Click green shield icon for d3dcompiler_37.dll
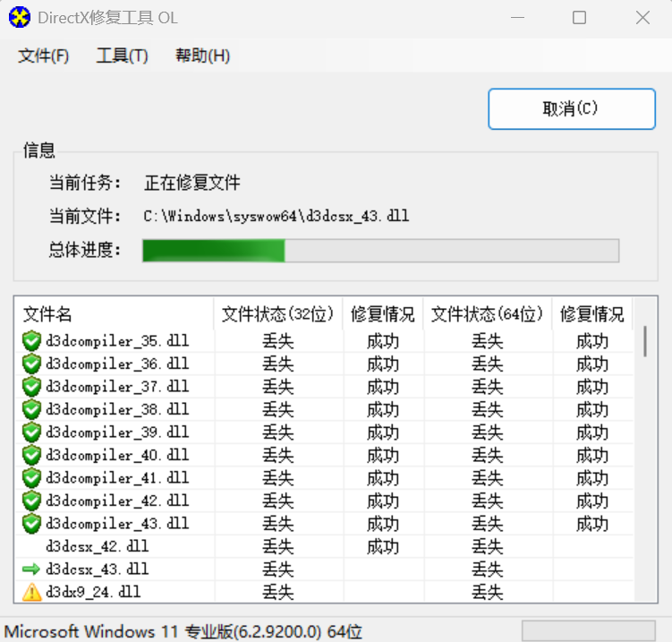 (x=31, y=387)
